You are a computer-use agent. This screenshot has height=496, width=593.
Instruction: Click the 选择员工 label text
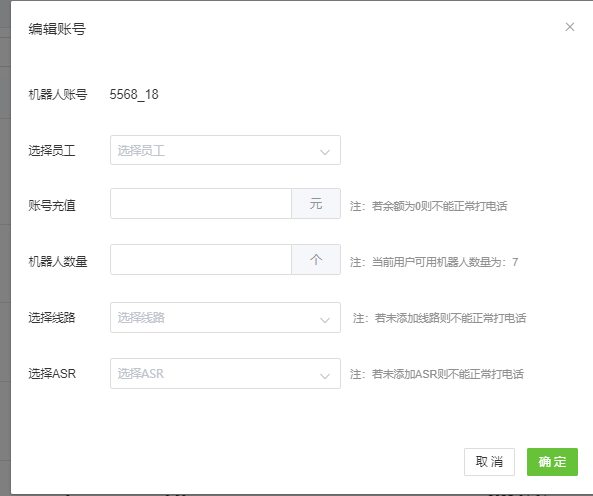coord(52,150)
